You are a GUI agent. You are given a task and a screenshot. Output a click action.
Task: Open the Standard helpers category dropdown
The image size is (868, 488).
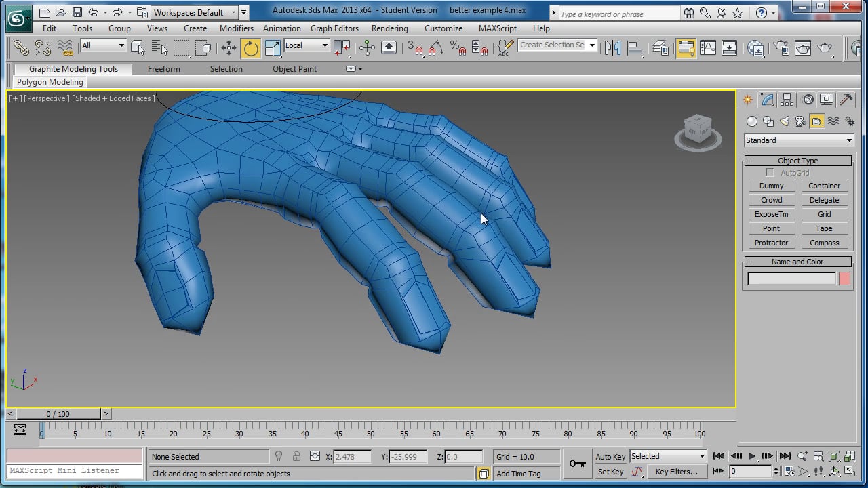[799, 140]
